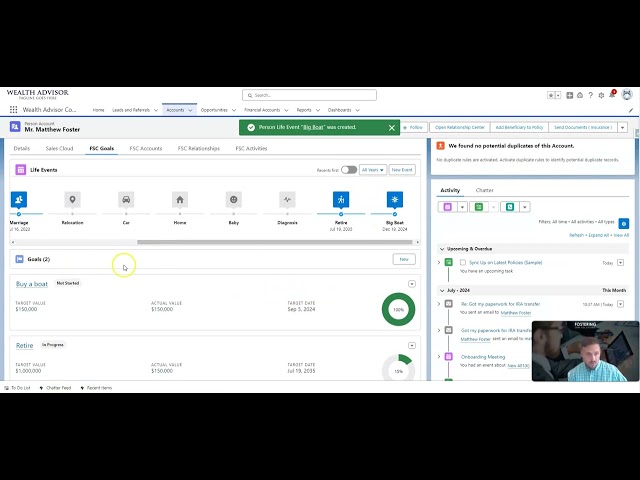Image resolution: width=640 pixels, height=480 pixels.
Task: Open the new event dropdown arrow in Activity
Action: [x=462, y=207]
